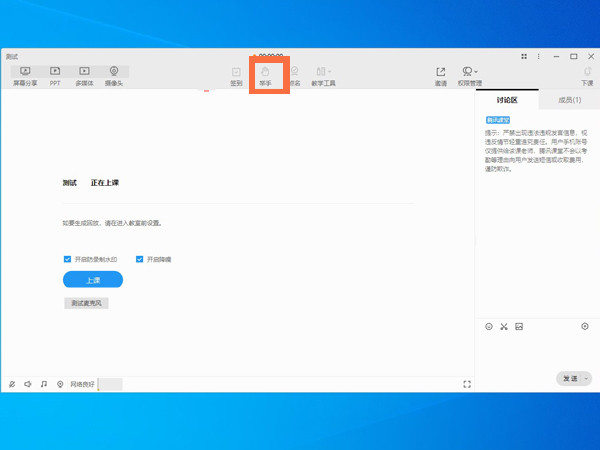Select the 讨论区 discussion tab
Image resolution: width=600 pixels, height=450 pixels.
tap(507, 100)
